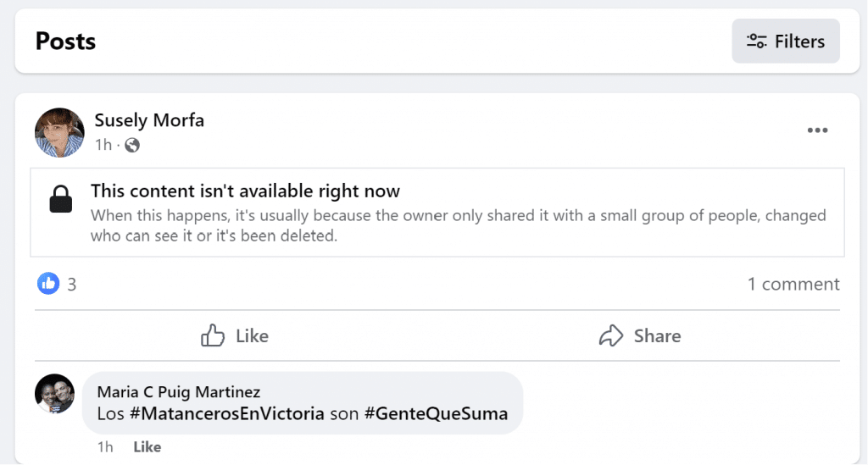Like the post with the thumbs-up button

point(235,336)
